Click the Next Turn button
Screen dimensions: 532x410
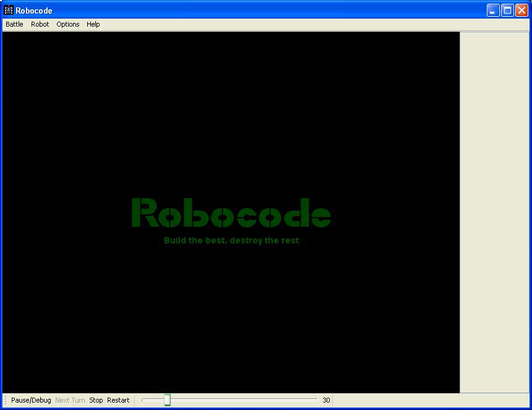click(x=70, y=400)
